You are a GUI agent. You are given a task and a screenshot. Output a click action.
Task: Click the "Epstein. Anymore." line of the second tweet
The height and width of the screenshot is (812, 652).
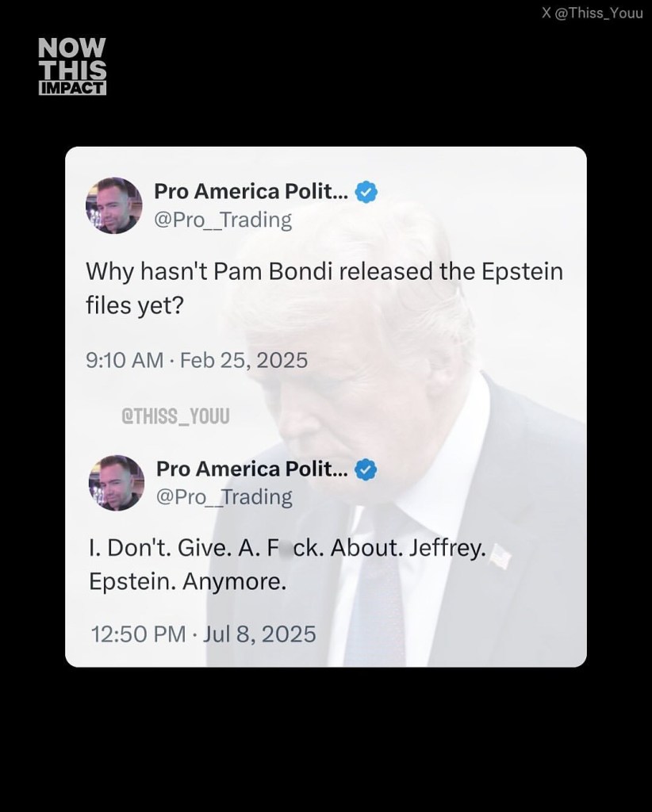point(186,583)
